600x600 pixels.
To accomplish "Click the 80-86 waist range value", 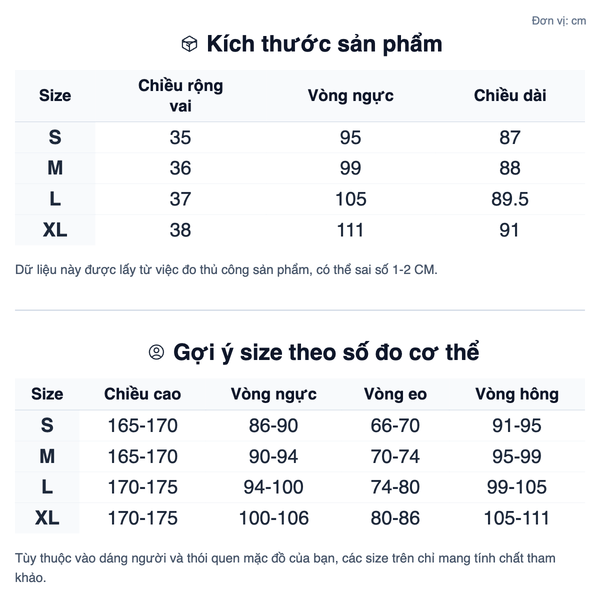I will tap(395, 518).
